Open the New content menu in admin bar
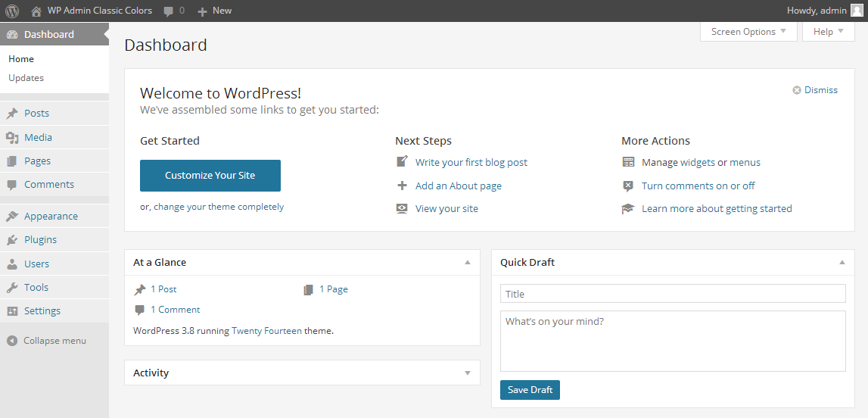 [x=215, y=11]
